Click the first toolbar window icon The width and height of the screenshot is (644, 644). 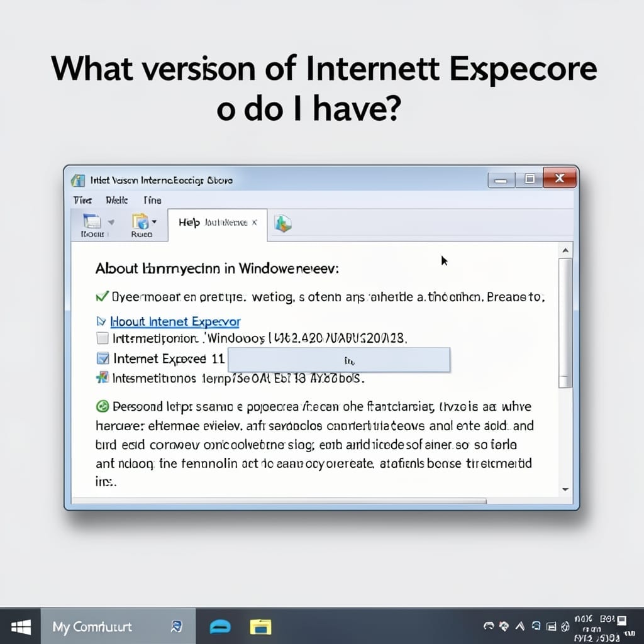[x=92, y=221]
